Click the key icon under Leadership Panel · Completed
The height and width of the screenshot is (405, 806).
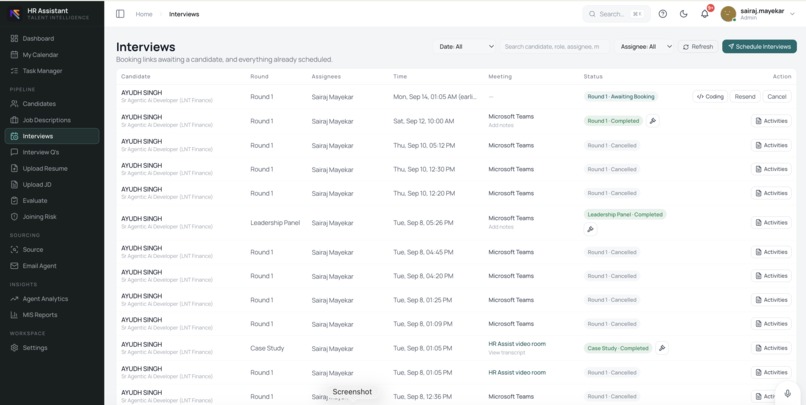click(x=591, y=229)
